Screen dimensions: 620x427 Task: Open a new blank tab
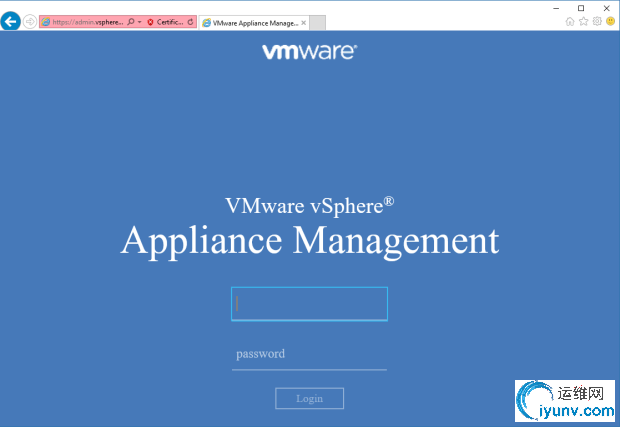pyautogui.click(x=318, y=23)
